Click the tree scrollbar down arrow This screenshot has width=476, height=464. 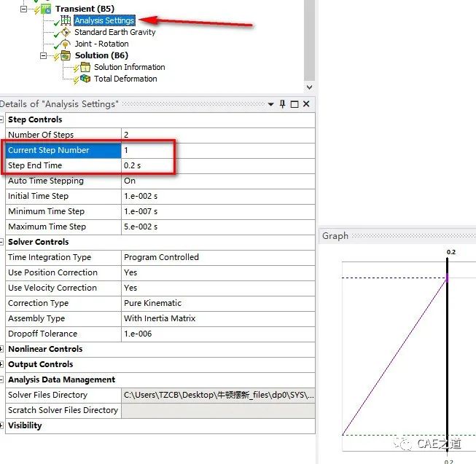click(309, 87)
